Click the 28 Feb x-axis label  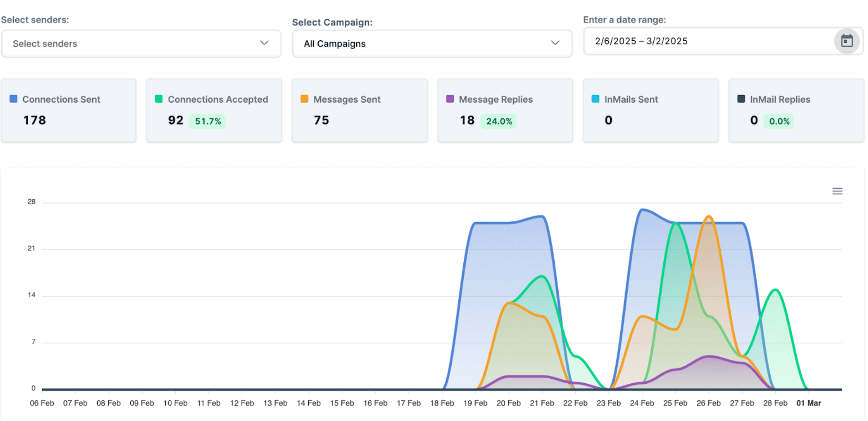tap(775, 403)
